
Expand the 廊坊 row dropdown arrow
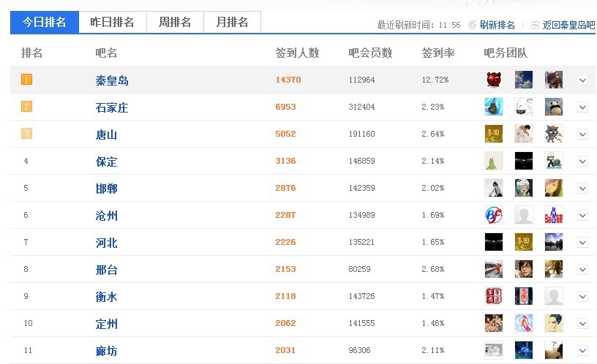pyautogui.click(x=582, y=350)
